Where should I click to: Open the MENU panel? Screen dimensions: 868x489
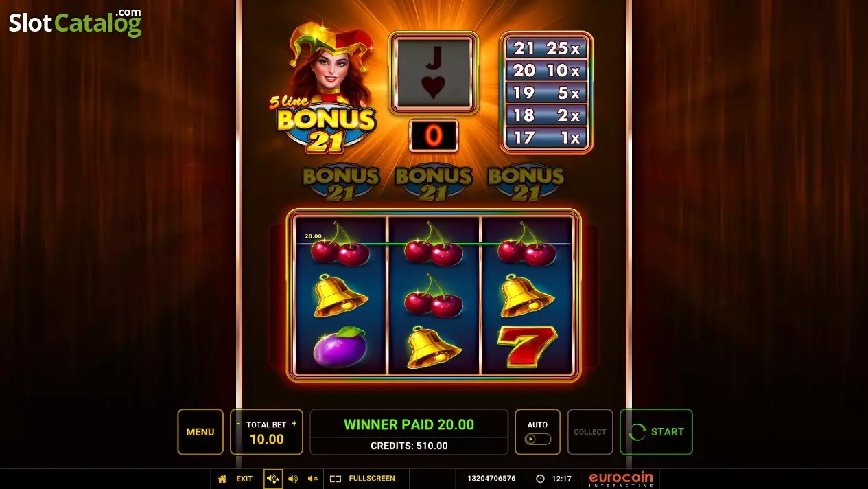[200, 432]
